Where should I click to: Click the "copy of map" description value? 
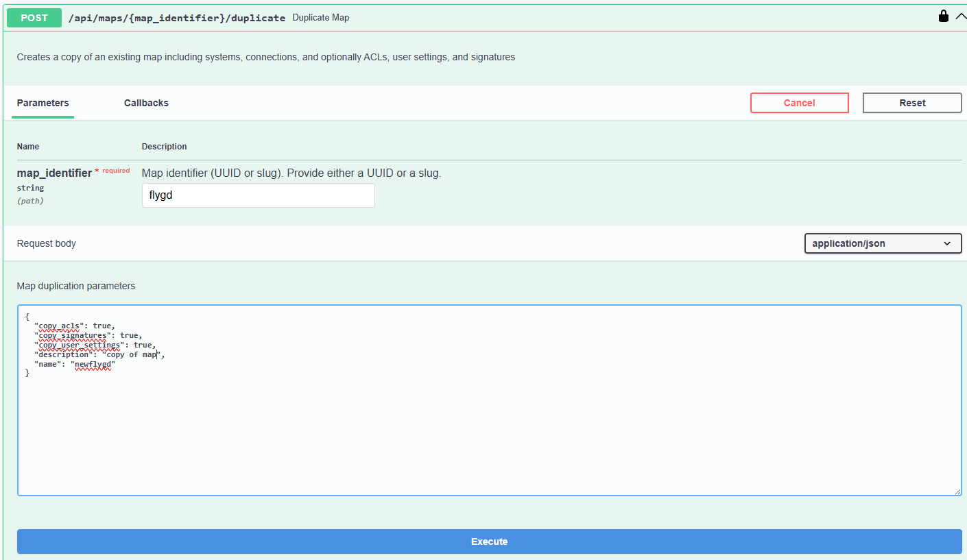[x=132, y=354]
